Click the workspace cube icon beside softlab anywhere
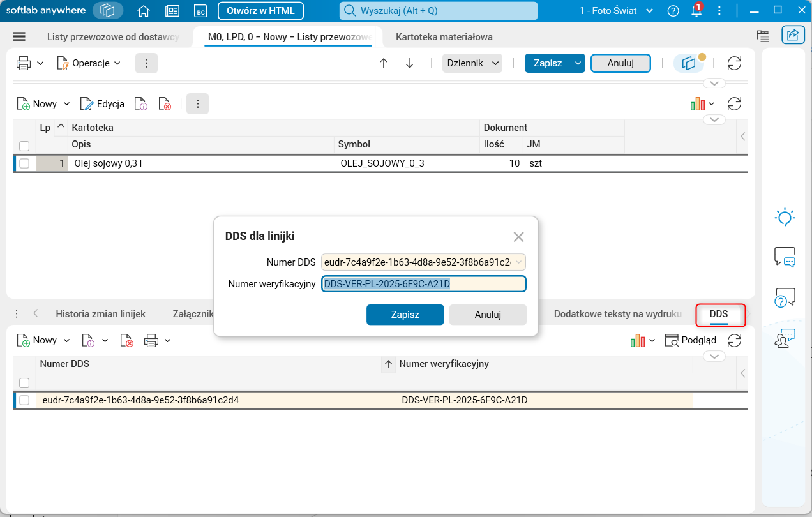Viewport: 812px width, 517px height. click(x=108, y=11)
